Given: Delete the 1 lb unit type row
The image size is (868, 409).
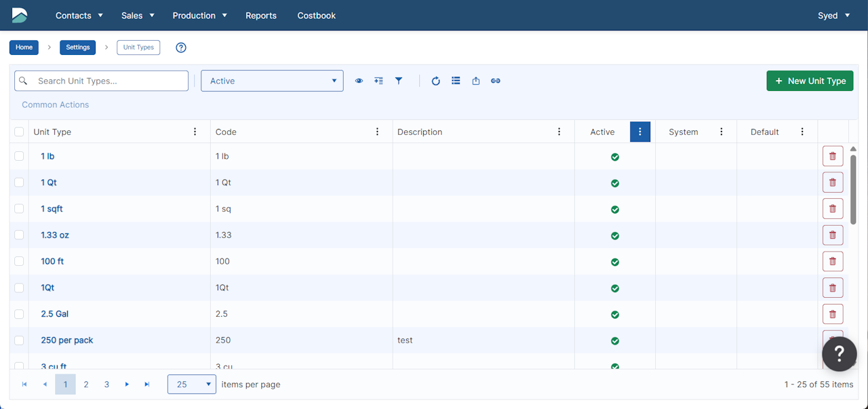Looking at the screenshot, I should pyautogui.click(x=832, y=156).
